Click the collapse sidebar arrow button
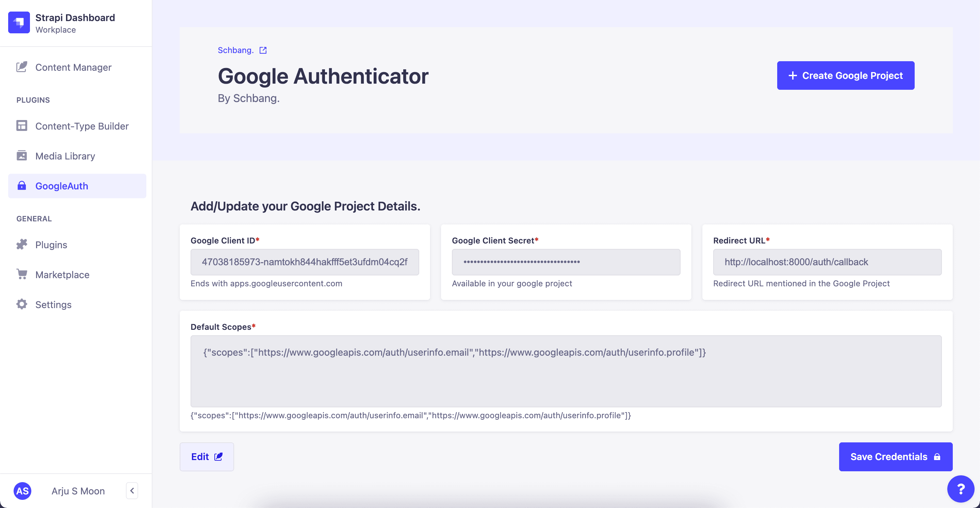The height and width of the screenshot is (508, 980). pos(132,491)
